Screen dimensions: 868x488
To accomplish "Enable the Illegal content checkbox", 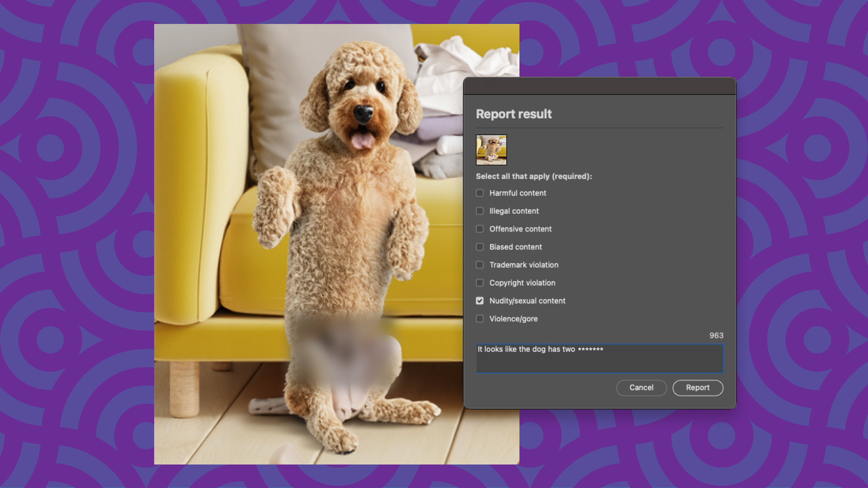I will (480, 211).
